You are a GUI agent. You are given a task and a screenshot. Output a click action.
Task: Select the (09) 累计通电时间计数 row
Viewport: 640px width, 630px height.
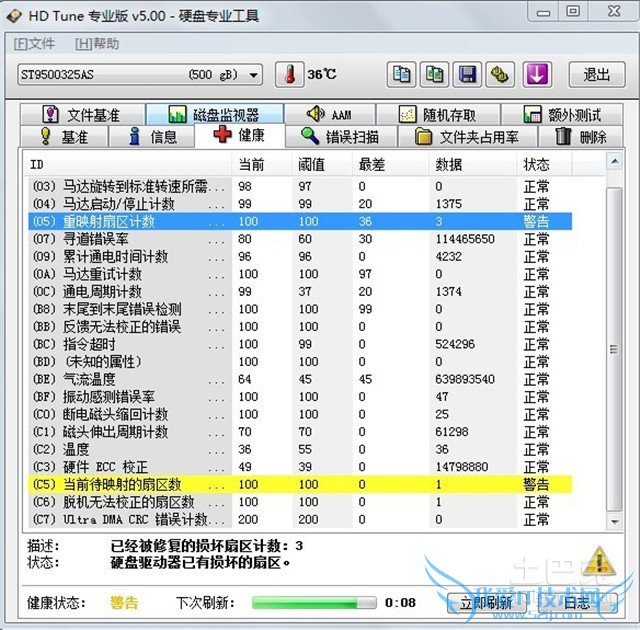pos(300,257)
